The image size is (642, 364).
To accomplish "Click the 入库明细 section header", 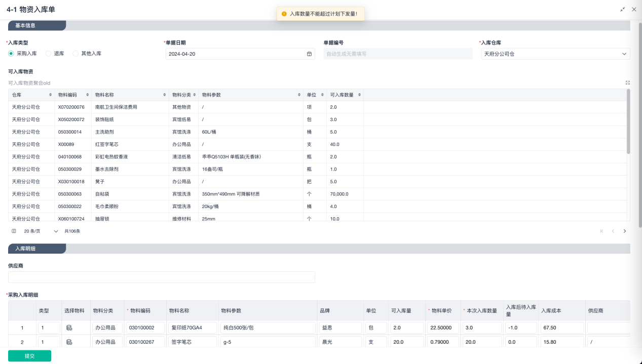I will [36, 249].
